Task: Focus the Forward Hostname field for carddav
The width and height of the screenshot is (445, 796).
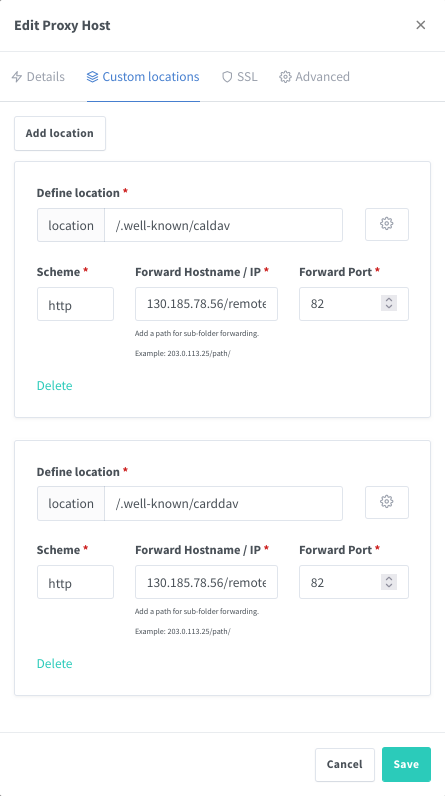Action: [206, 582]
